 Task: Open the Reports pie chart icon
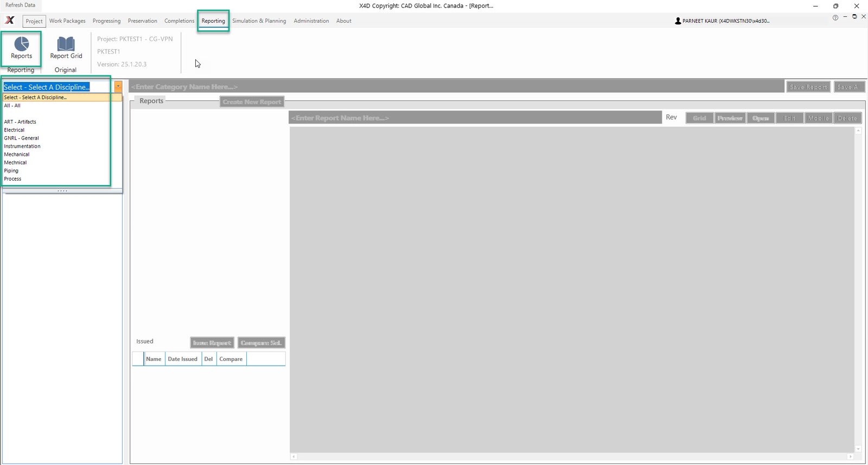pyautogui.click(x=22, y=44)
